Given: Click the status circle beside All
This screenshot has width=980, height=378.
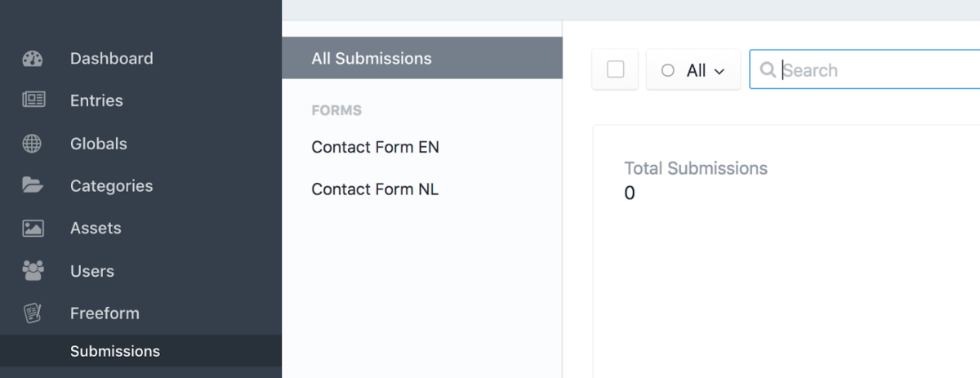Looking at the screenshot, I should 668,71.
